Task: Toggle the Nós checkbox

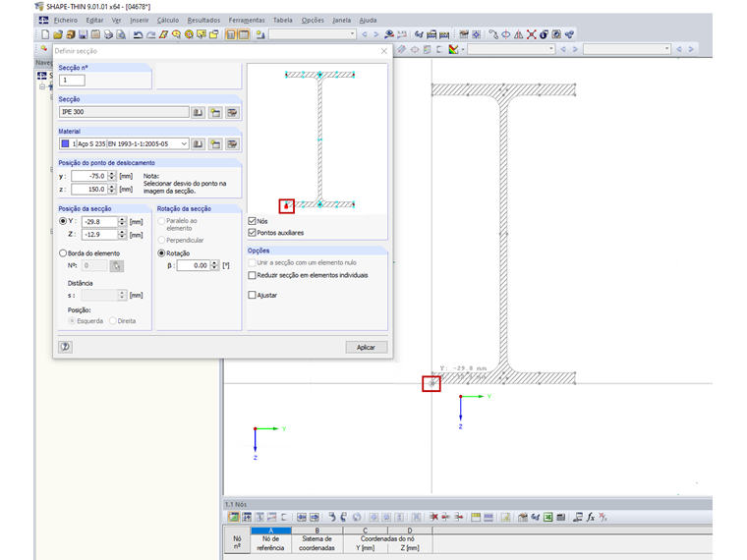Action: coord(252,221)
